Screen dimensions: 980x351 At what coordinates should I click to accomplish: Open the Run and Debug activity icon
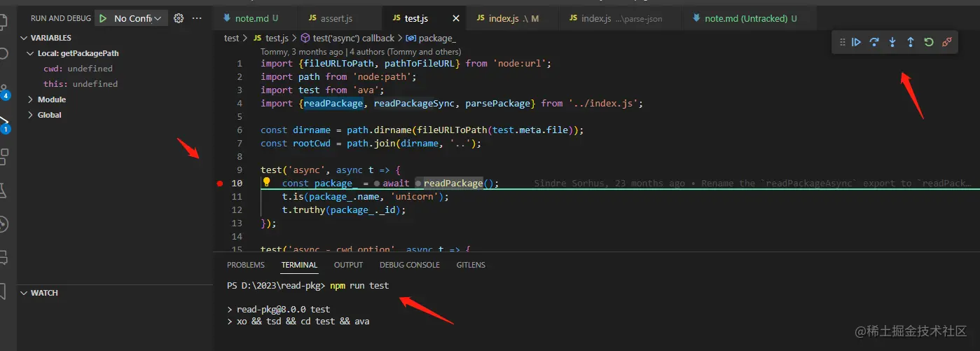click(4, 124)
